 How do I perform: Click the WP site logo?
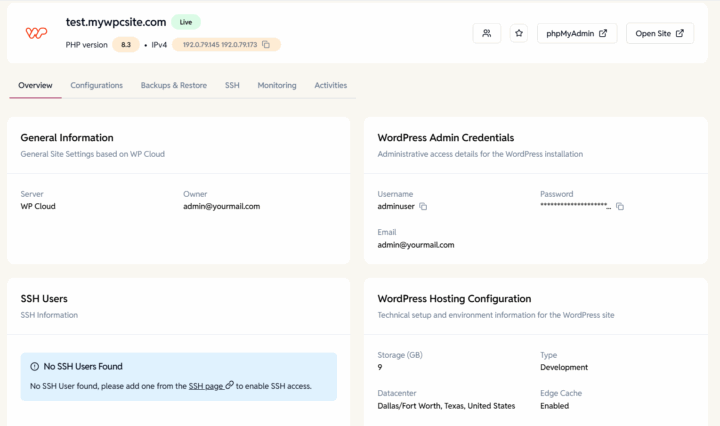coord(36,33)
